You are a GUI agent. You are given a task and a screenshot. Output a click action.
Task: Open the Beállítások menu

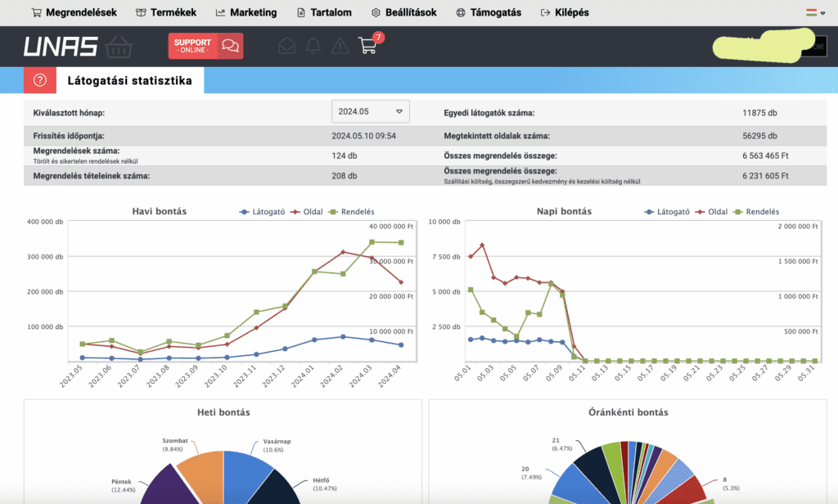click(x=404, y=12)
